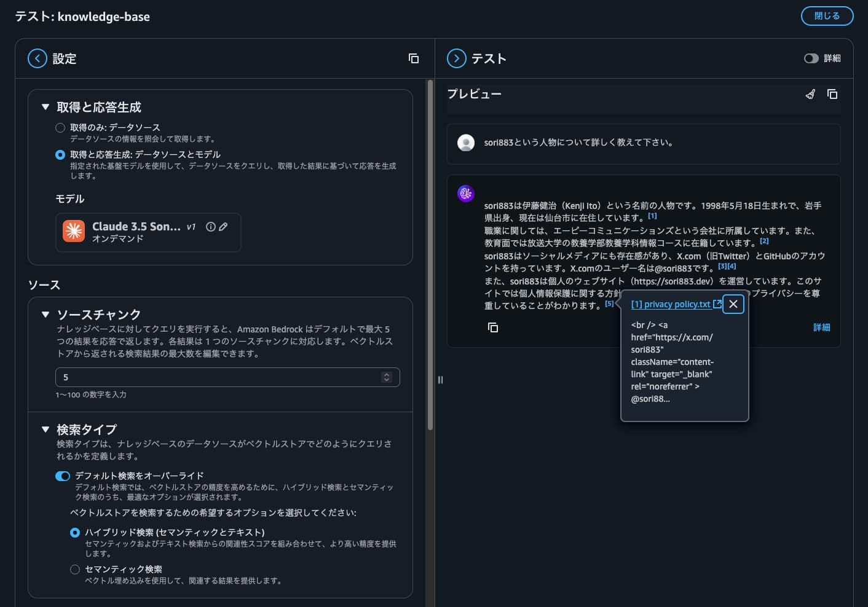Open citation [2] in the response
Screen dimensions: 868x607
pos(764,241)
